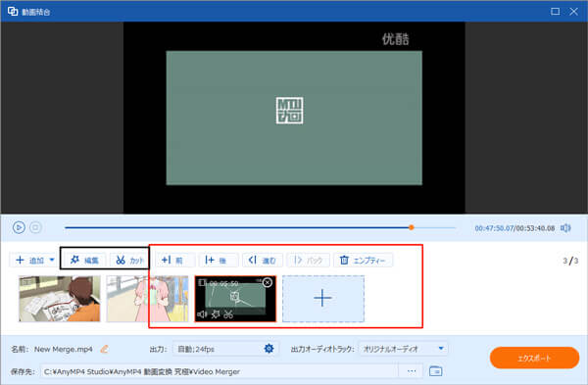Click the save path field

[220, 371]
